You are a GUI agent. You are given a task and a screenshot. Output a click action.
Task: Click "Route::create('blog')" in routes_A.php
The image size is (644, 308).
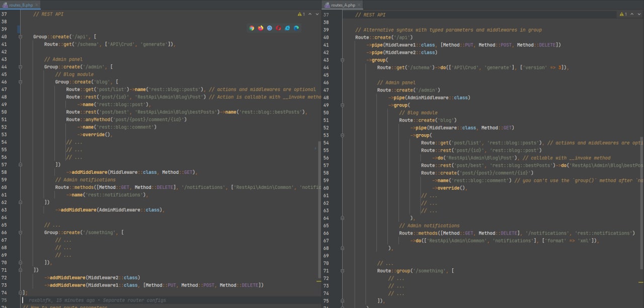428,120
